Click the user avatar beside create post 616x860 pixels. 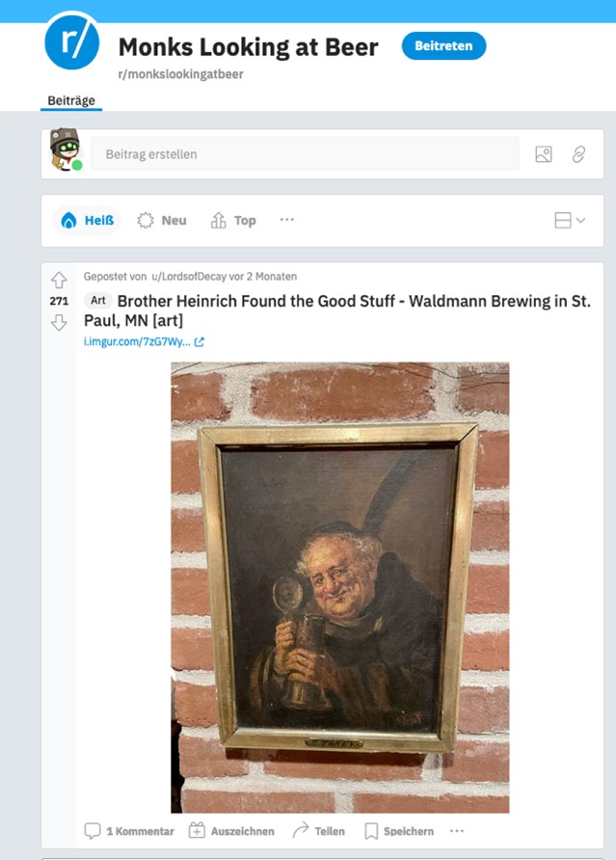66,149
